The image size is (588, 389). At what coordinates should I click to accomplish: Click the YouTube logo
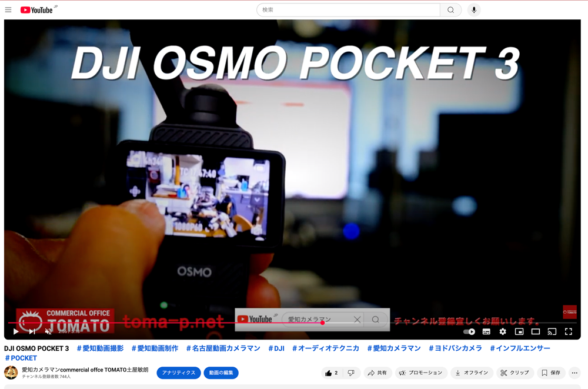click(x=36, y=10)
